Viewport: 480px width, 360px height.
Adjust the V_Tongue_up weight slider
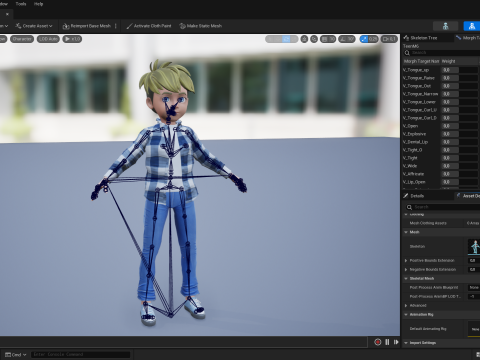(x=460, y=70)
